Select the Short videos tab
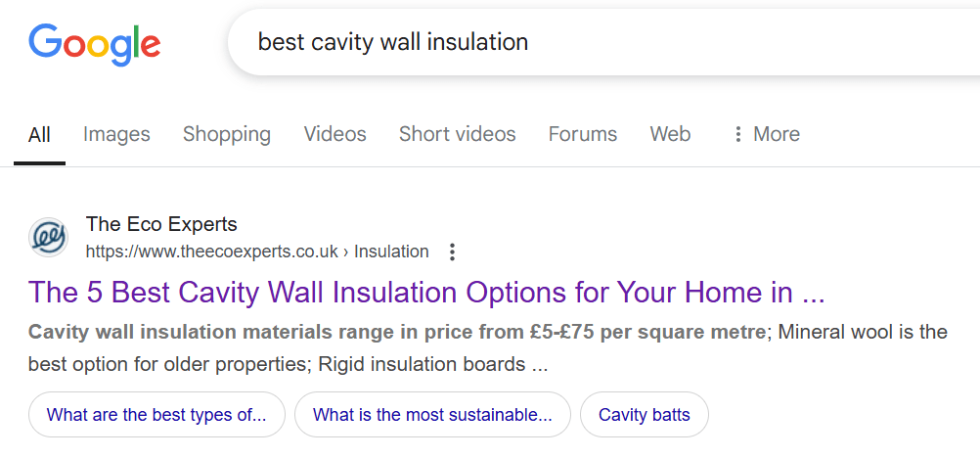This screenshot has width=980, height=458. (457, 134)
